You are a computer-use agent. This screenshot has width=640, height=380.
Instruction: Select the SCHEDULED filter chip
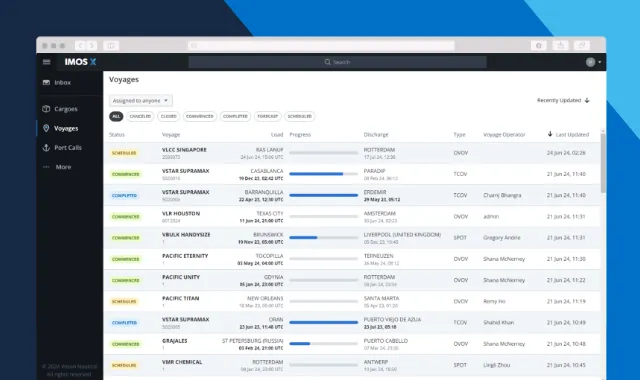(x=300, y=116)
